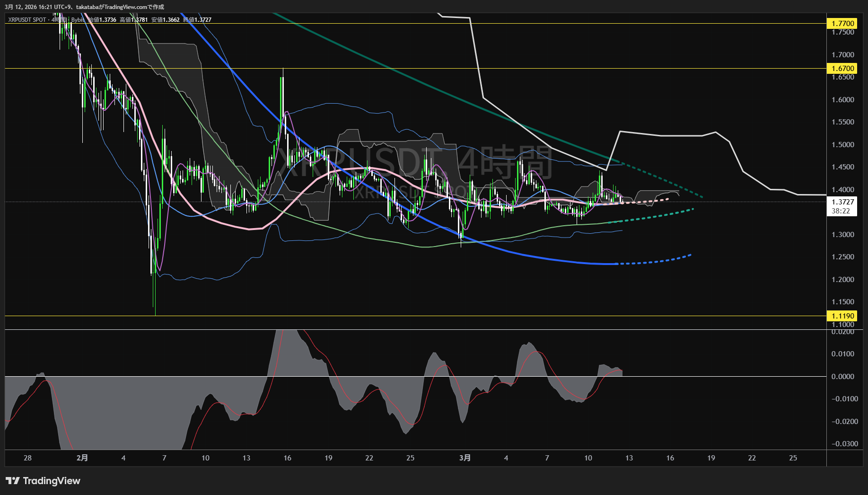
Task: Click the current price label 1.3727
Action: 843,202
